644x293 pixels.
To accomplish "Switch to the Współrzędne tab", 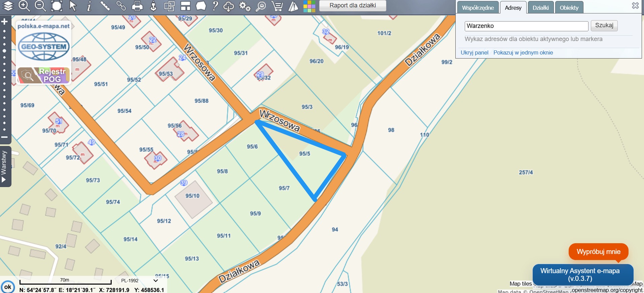I will point(478,8).
